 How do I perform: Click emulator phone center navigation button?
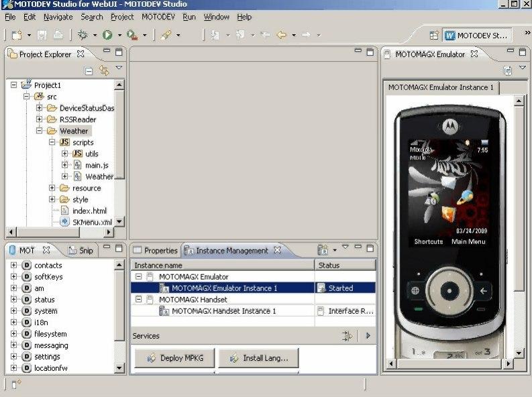[449, 291]
